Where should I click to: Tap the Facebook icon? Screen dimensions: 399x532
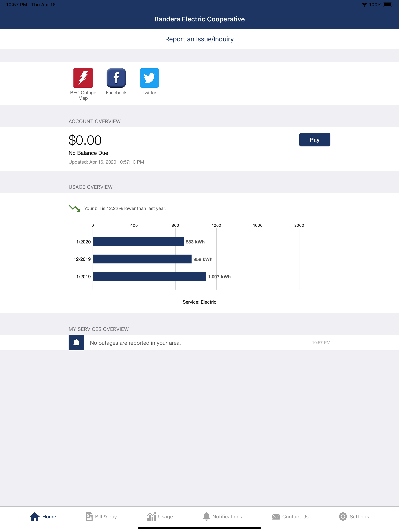116,78
